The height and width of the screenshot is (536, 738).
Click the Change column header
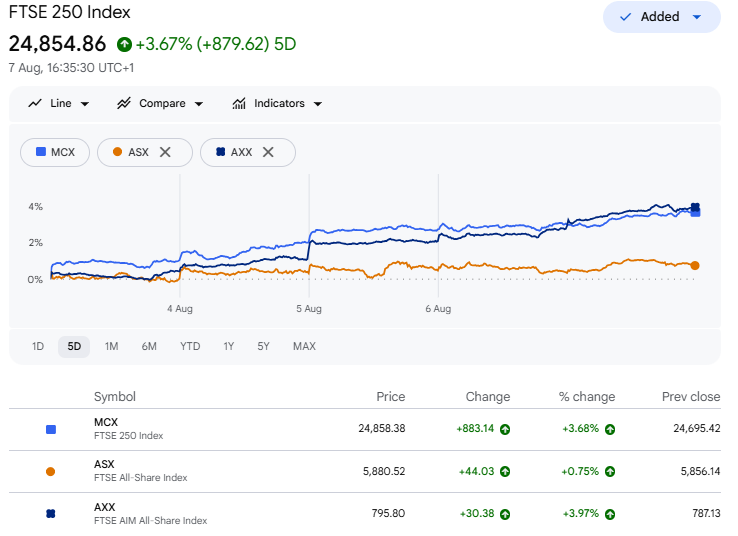(x=488, y=397)
